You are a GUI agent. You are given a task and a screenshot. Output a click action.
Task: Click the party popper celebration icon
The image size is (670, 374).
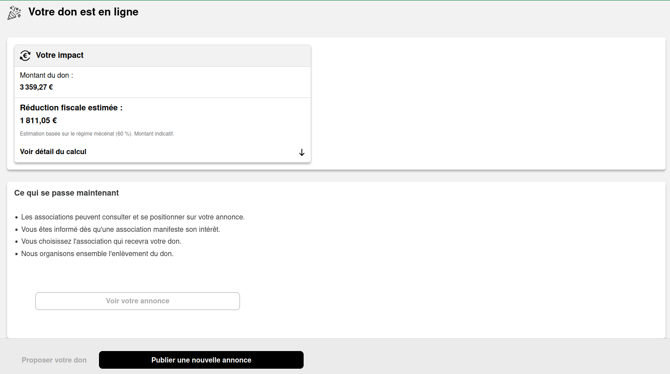click(x=14, y=13)
